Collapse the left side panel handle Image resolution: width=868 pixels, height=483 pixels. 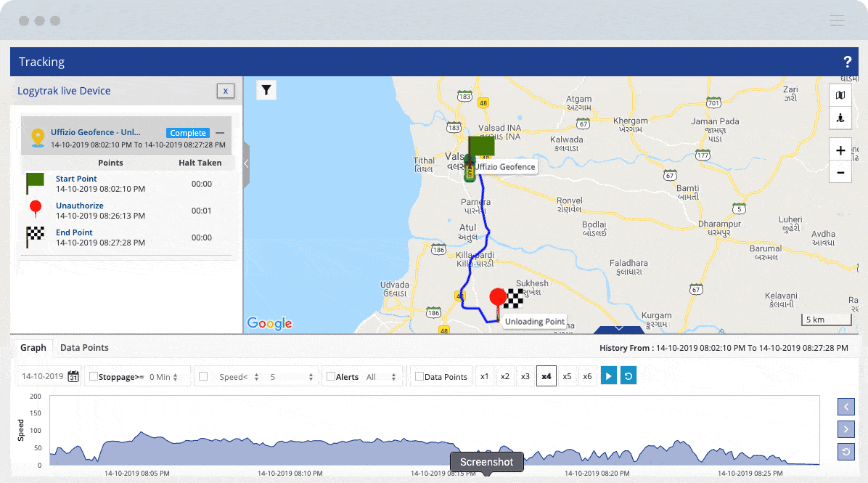click(246, 164)
